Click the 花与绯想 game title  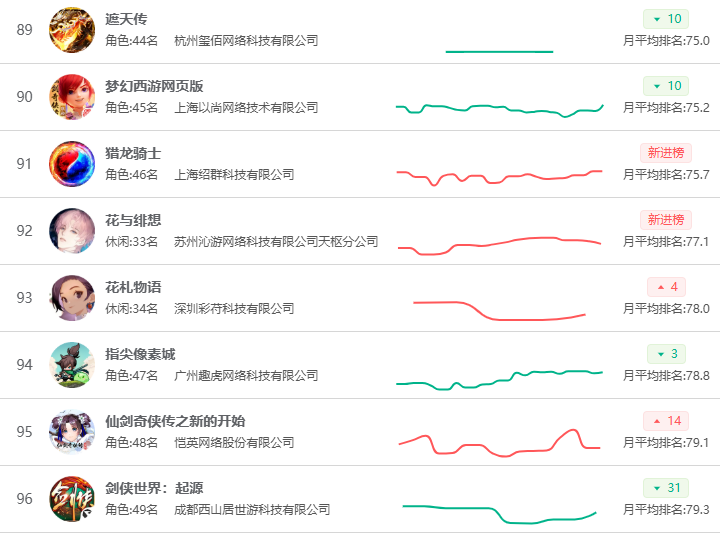click(x=133, y=220)
